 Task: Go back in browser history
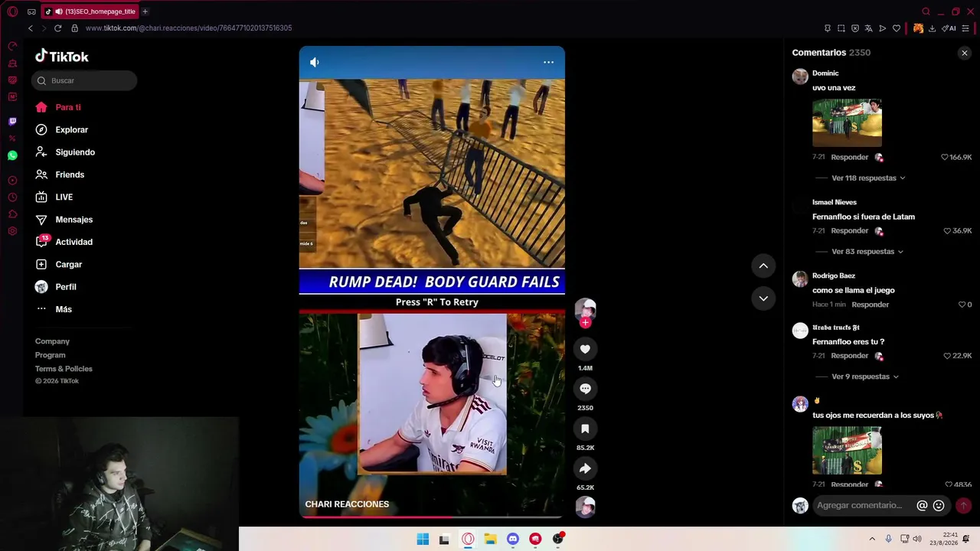30,28
